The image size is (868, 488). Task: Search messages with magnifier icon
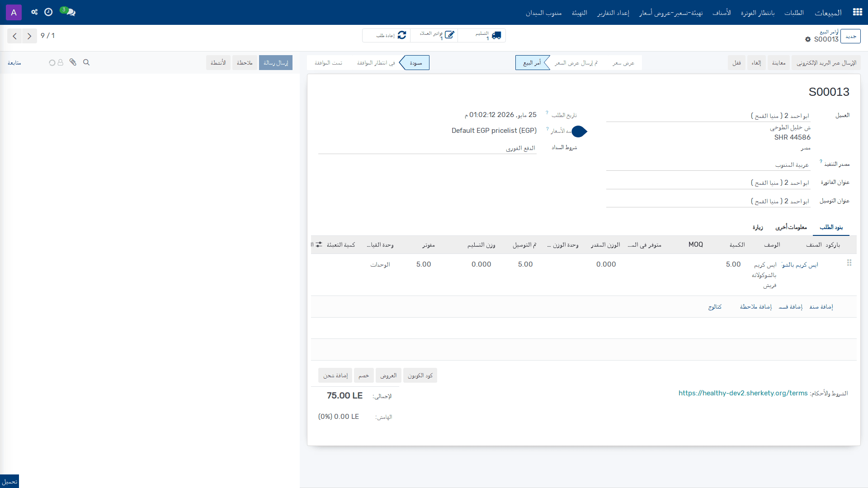[x=86, y=62]
